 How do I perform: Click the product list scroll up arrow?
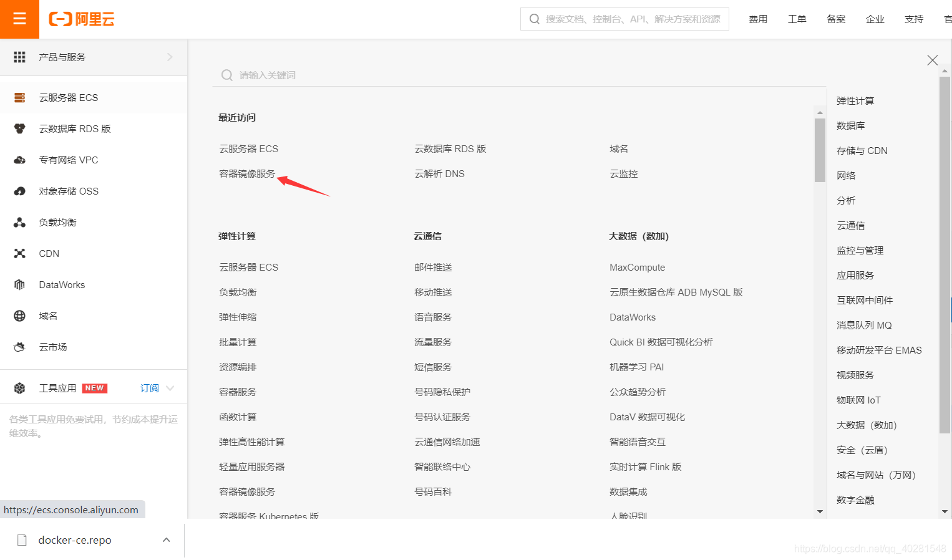tap(820, 113)
